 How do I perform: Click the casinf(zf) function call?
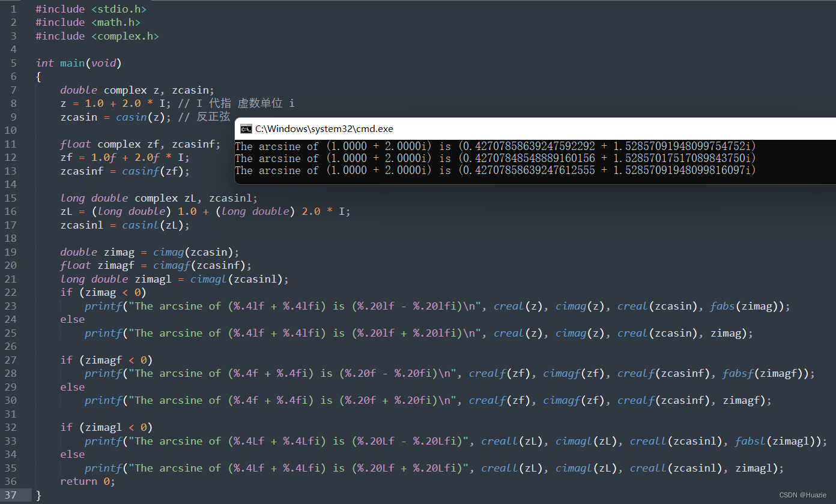(x=156, y=171)
